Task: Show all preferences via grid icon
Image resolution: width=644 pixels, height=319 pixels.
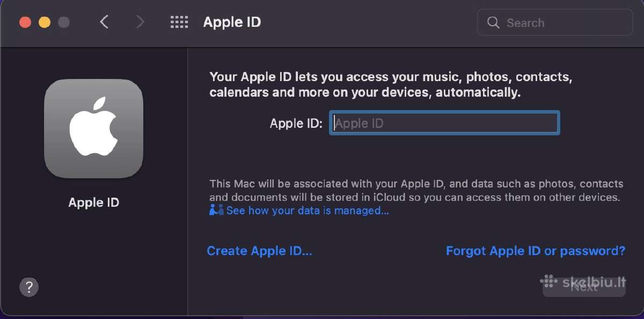Action: pyautogui.click(x=179, y=22)
